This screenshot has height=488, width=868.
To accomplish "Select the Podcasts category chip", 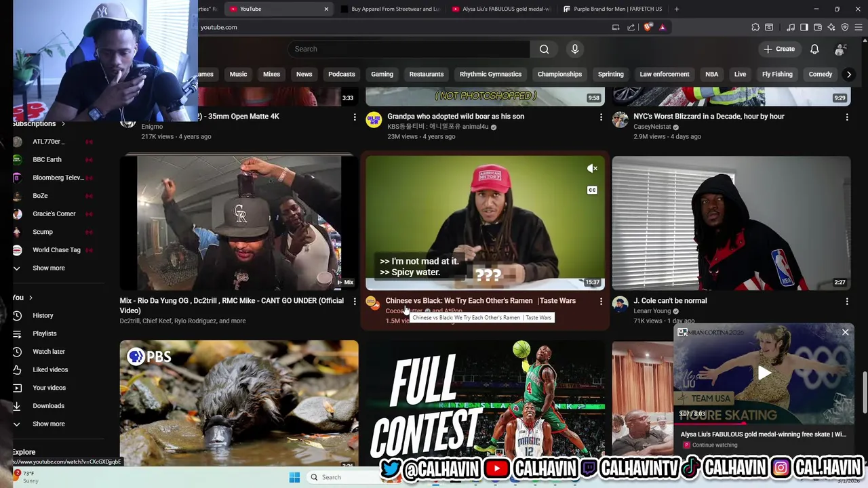I will click(342, 74).
